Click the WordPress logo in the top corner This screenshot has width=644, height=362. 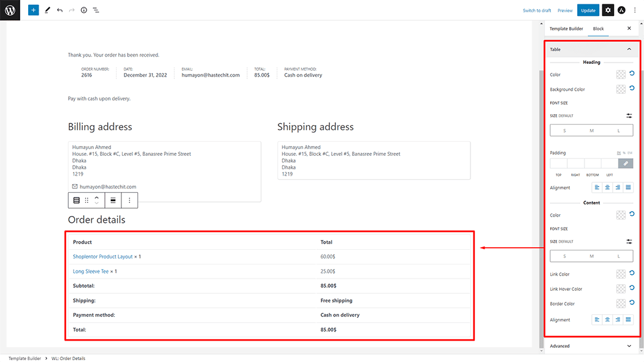10,10
